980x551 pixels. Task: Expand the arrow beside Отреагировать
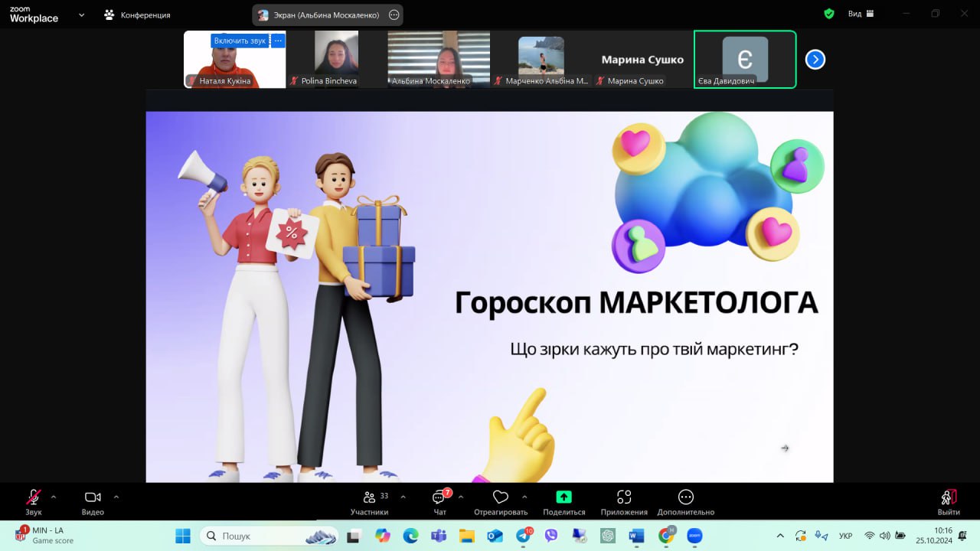click(524, 497)
